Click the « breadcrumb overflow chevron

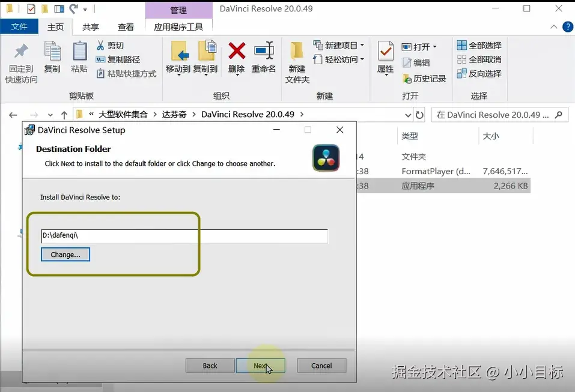[91, 114]
